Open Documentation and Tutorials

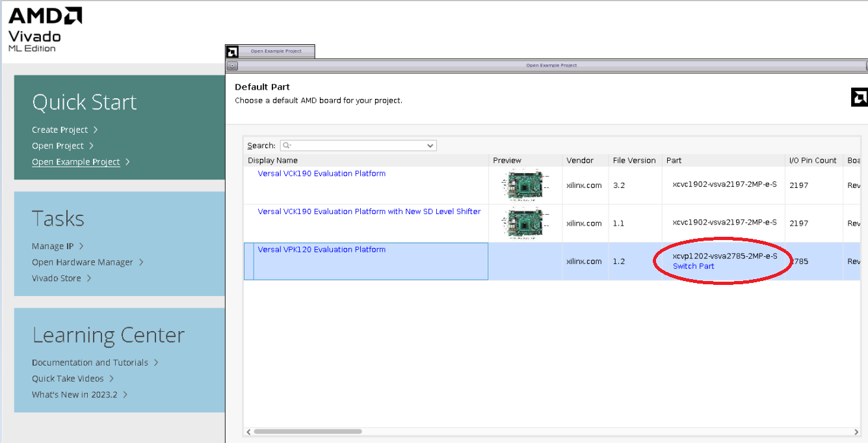[x=90, y=362]
